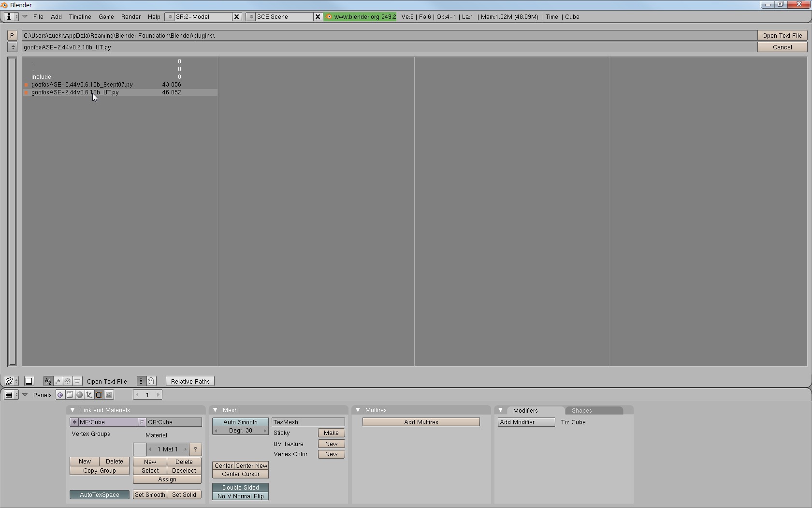Toggle AutoTexSpace button
This screenshot has width=812, height=508.
pos(99,495)
